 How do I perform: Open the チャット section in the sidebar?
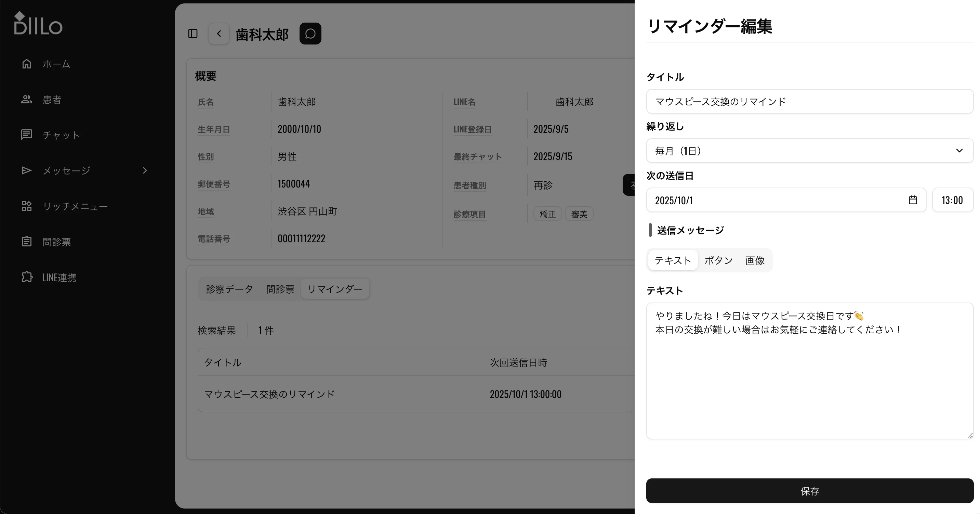61,135
